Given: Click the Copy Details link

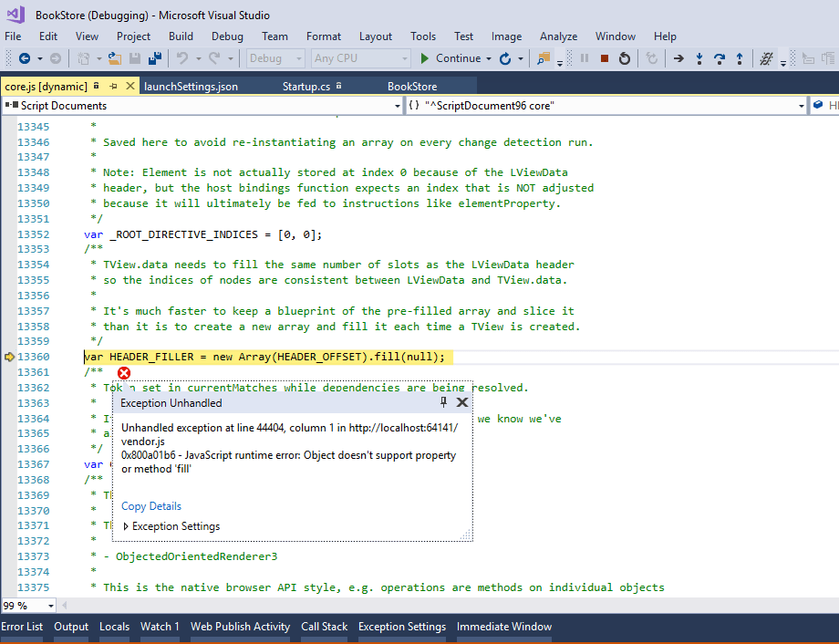Looking at the screenshot, I should pyautogui.click(x=151, y=506).
